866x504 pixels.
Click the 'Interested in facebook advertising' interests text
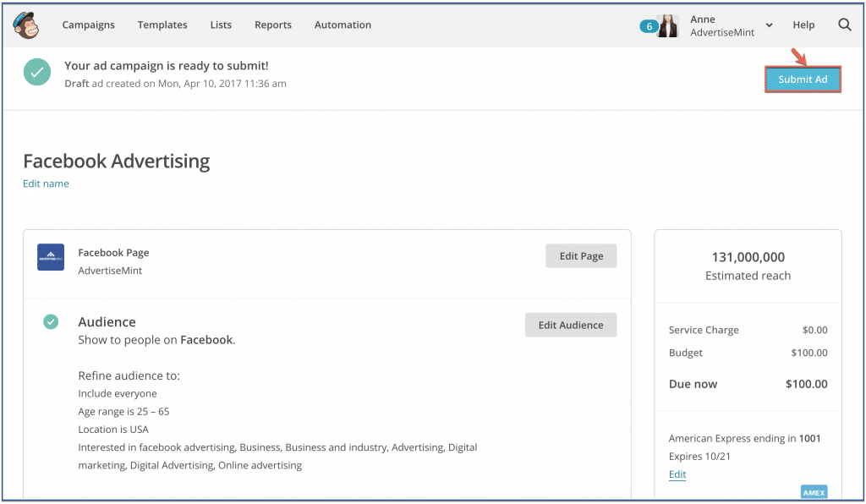pyautogui.click(x=277, y=457)
